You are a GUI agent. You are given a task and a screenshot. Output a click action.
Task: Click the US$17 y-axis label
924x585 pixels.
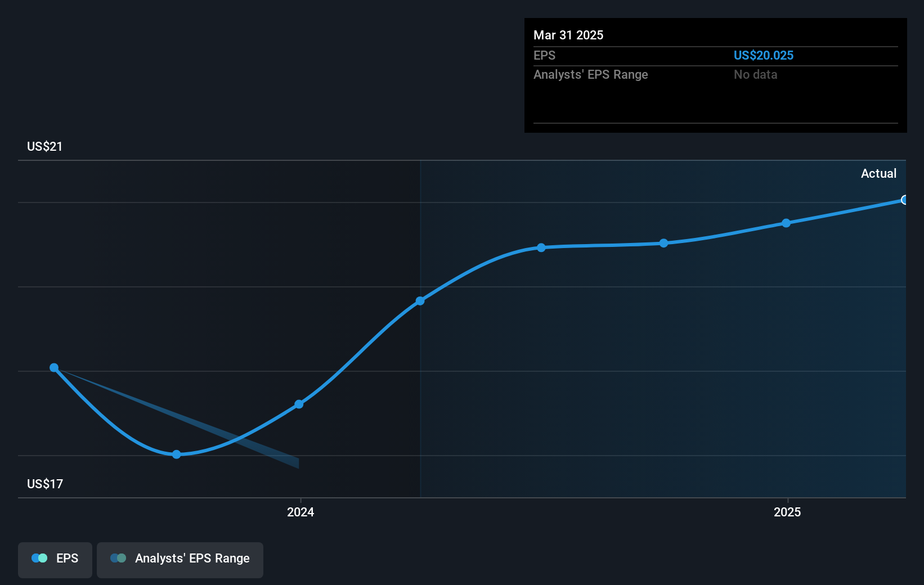(x=44, y=484)
